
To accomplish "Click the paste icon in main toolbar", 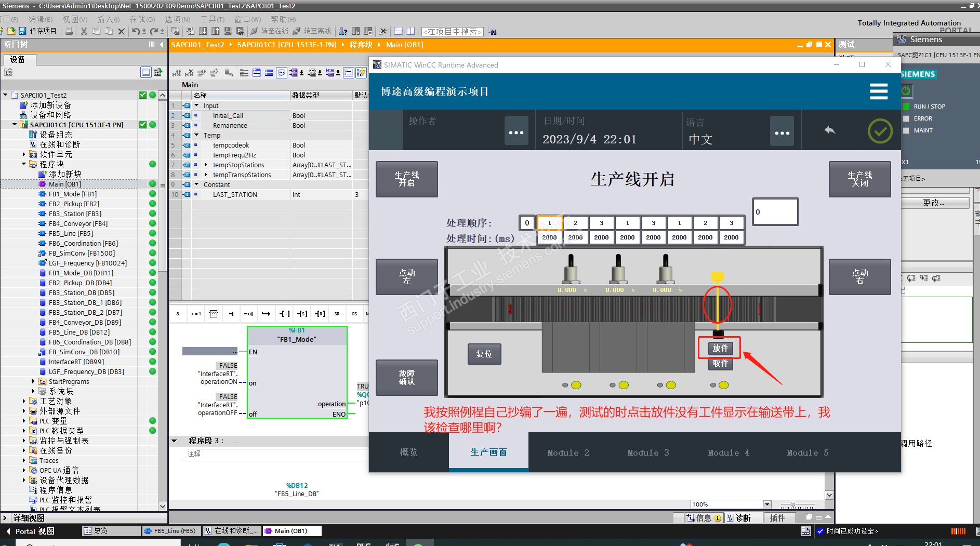I will 109,31.
